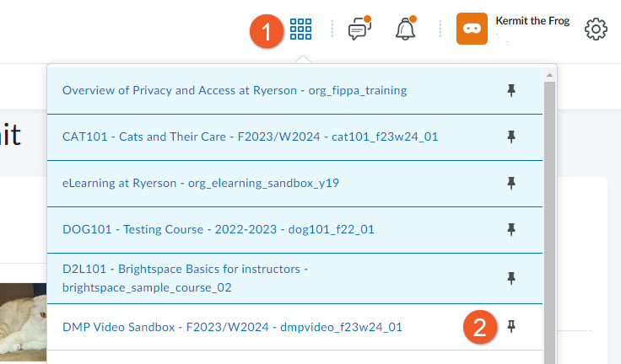Screen dimensions: 621x364
Task: Unpin eLearning at Ryerson sandbox course
Action: pyautogui.click(x=511, y=183)
